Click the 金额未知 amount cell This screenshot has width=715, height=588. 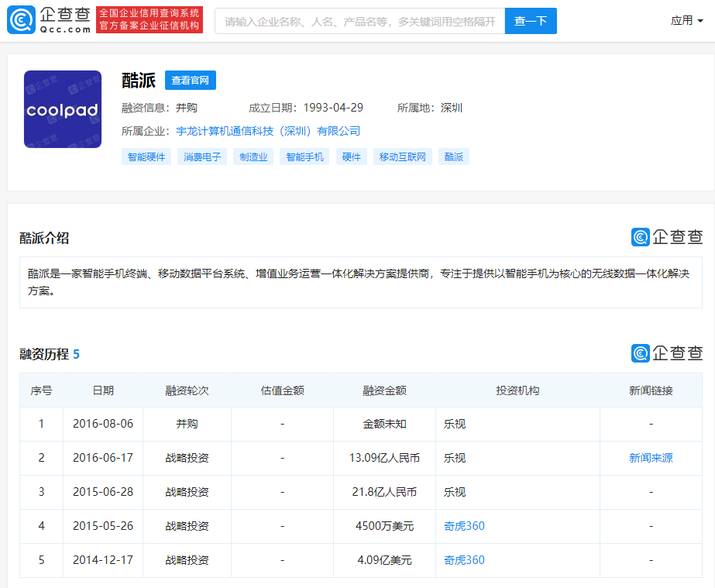coord(384,424)
